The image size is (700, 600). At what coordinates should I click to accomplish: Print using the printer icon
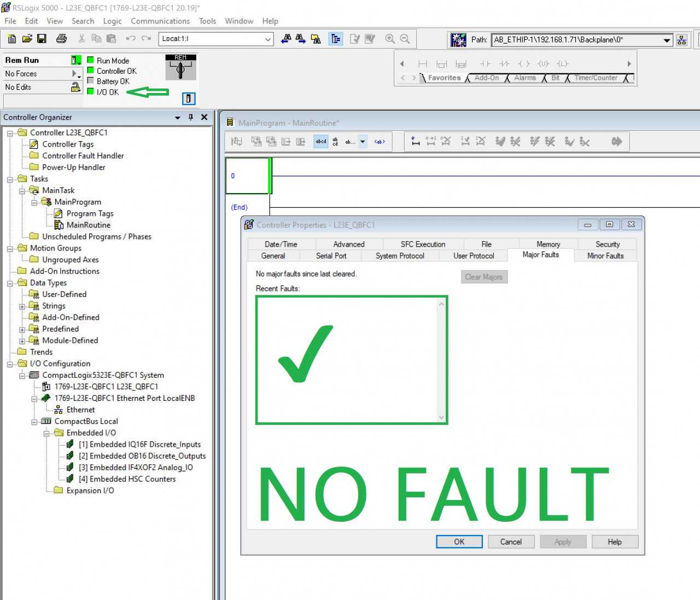(61, 39)
